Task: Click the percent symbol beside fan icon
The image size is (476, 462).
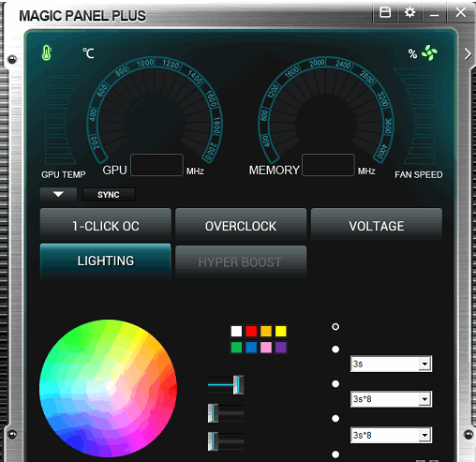Action: (412, 54)
